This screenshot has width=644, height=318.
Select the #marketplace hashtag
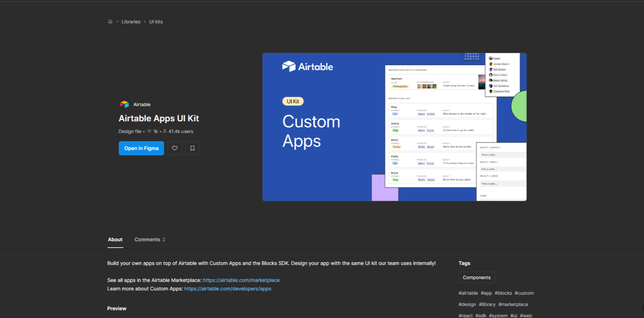513,304
